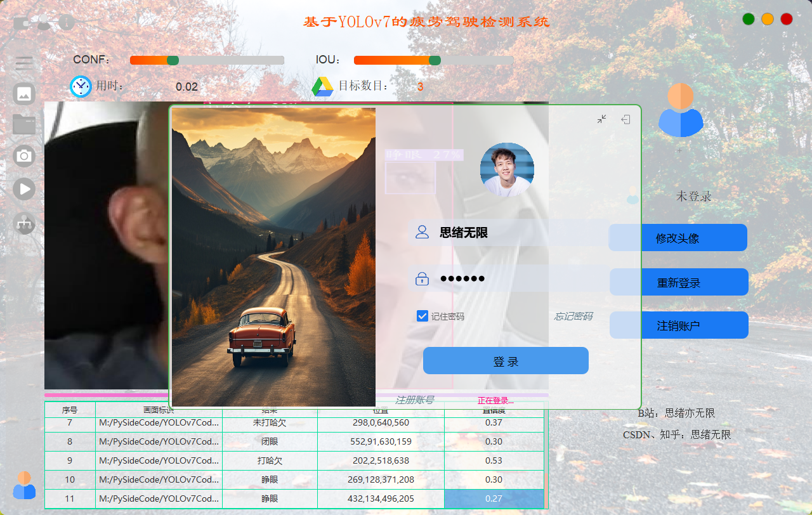Click the 登录 button

coord(506,361)
